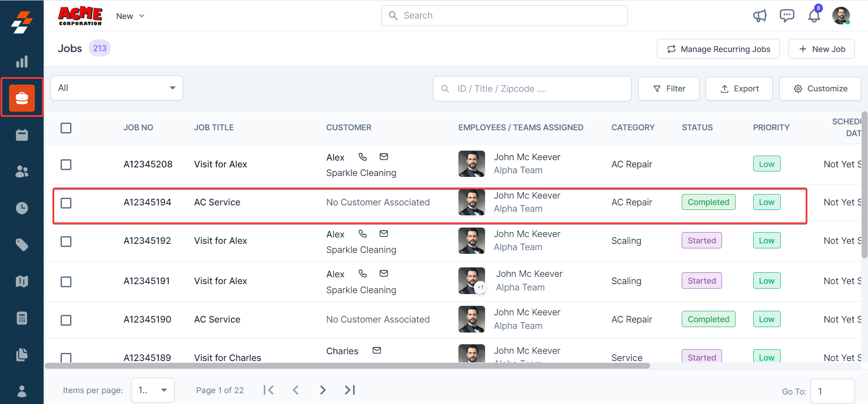868x404 pixels.
Task: Check the box for job A12345194
Action: point(66,203)
